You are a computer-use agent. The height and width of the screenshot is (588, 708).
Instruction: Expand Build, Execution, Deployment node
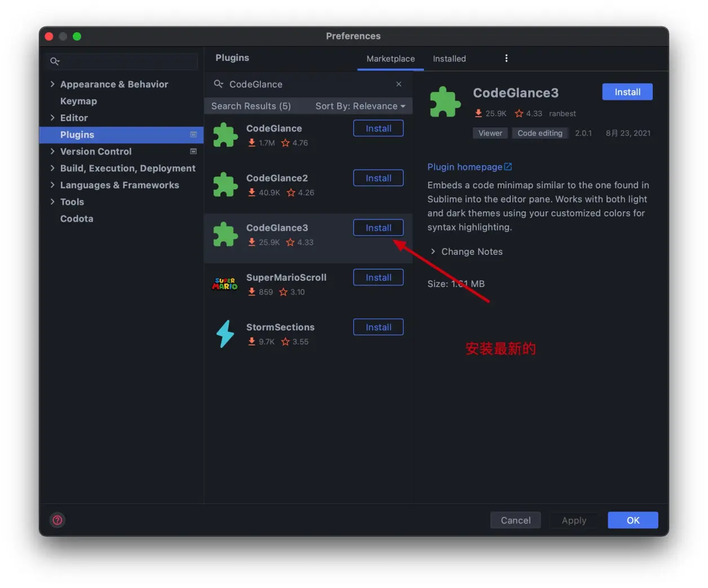(52, 168)
